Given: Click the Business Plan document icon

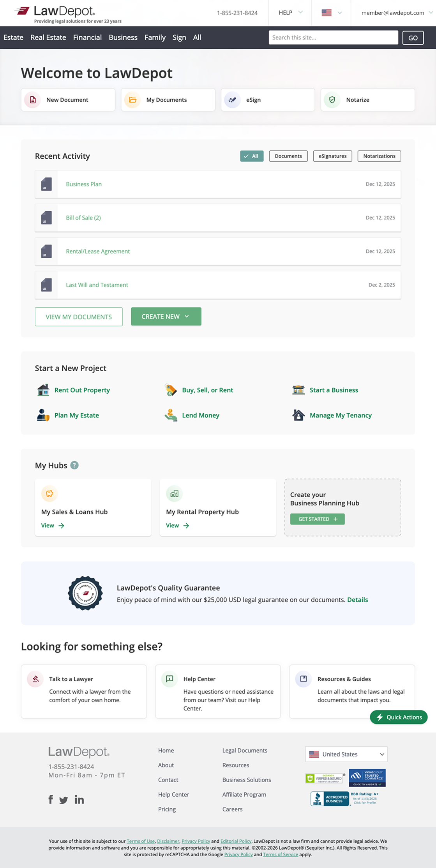Looking at the screenshot, I should (x=46, y=184).
